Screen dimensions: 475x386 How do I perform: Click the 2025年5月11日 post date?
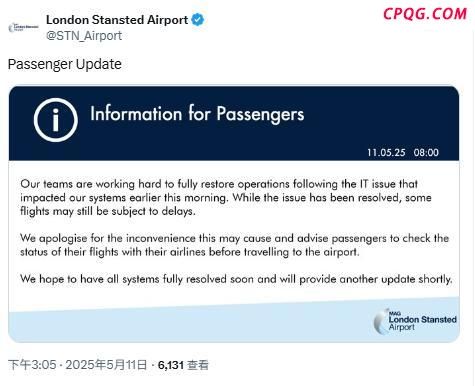(106, 365)
